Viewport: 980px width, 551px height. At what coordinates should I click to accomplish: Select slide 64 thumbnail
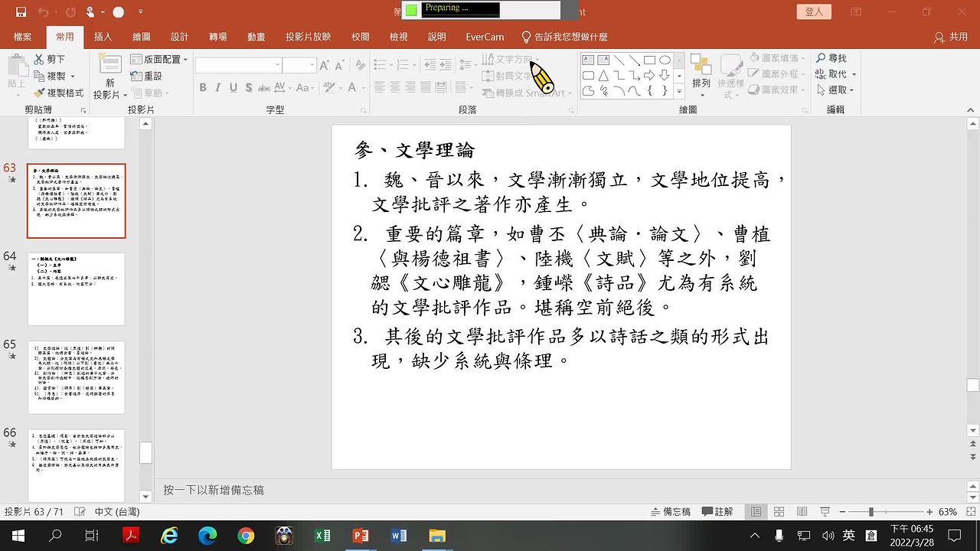point(76,289)
